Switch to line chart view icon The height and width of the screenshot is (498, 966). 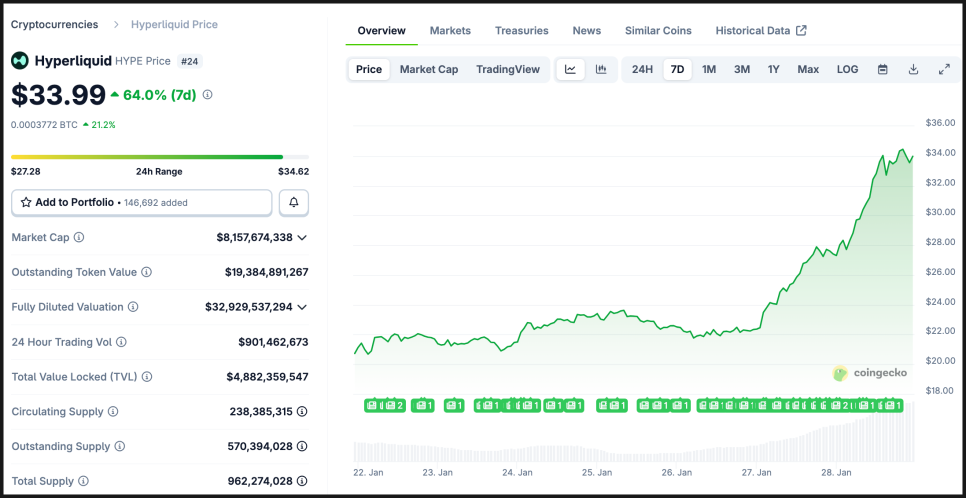pos(570,70)
